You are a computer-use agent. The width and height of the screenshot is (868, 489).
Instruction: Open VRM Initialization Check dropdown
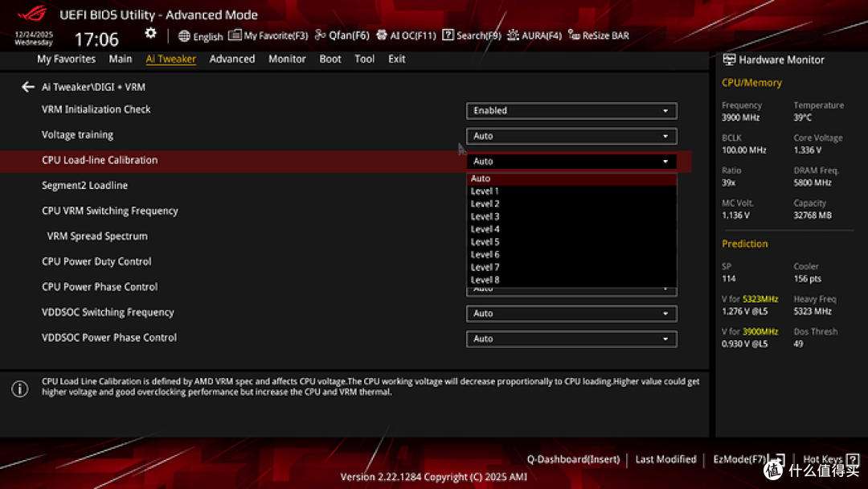(x=571, y=111)
